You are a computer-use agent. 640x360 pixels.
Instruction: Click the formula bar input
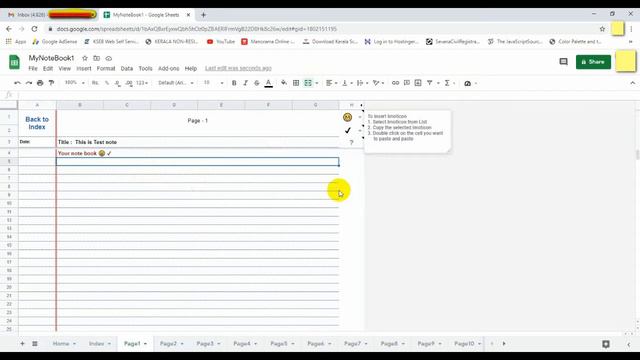(327, 95)
